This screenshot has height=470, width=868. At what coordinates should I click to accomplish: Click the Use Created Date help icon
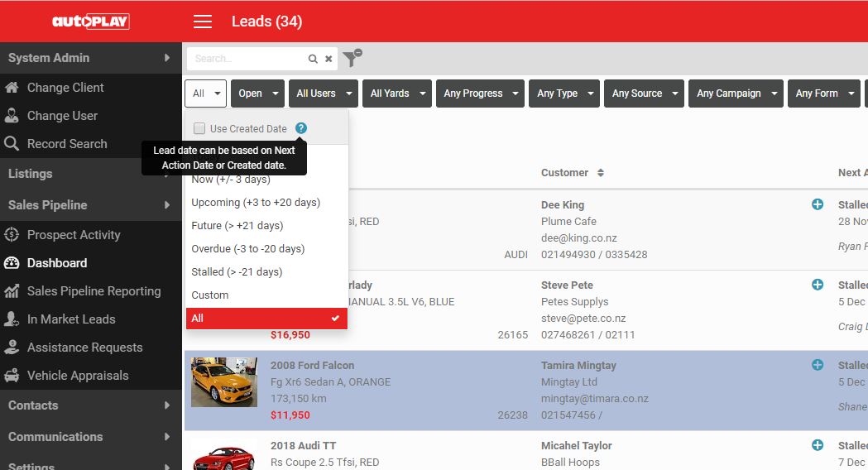pyautogui.click(x=300, y=128)
